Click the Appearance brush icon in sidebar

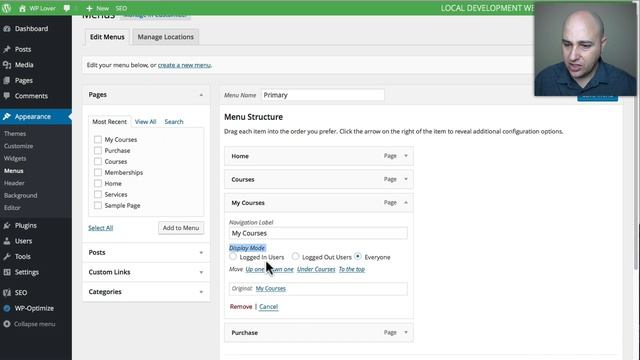click(7, 117)
